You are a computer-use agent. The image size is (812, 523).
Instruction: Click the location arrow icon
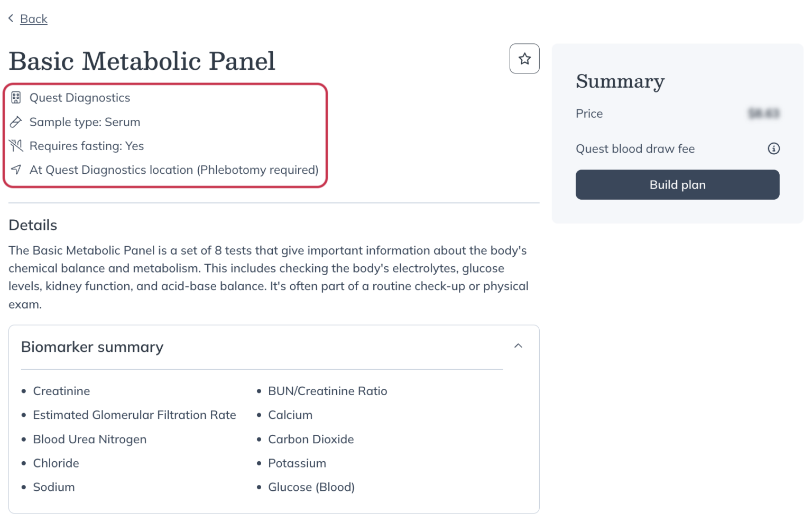pos(16,170)
